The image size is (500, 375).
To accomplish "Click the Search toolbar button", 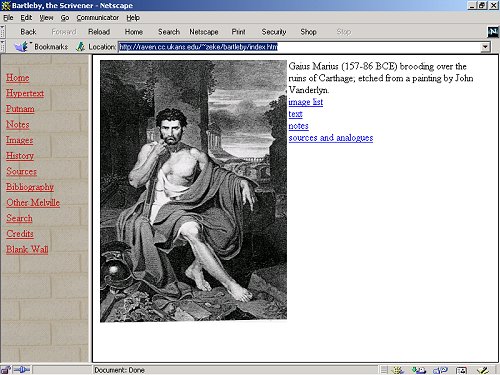I will pos(169,32).
